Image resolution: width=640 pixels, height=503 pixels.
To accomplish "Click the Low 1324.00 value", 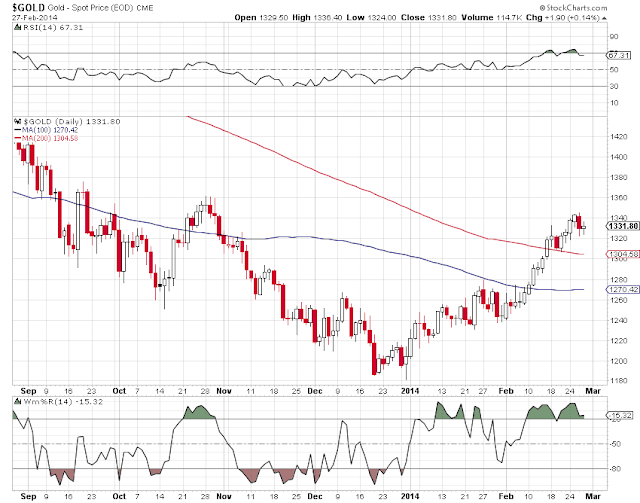I will tap(371, 18).
